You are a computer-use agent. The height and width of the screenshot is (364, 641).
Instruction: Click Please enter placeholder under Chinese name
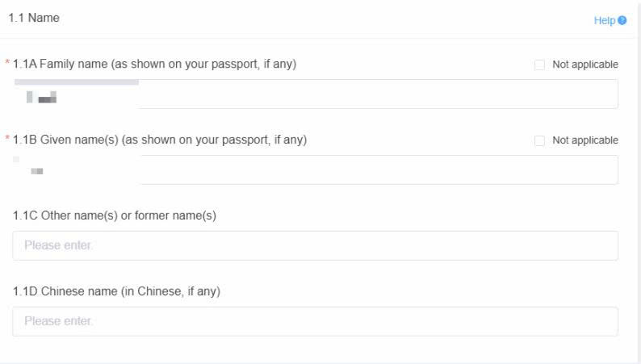click(x=58, y=321)
